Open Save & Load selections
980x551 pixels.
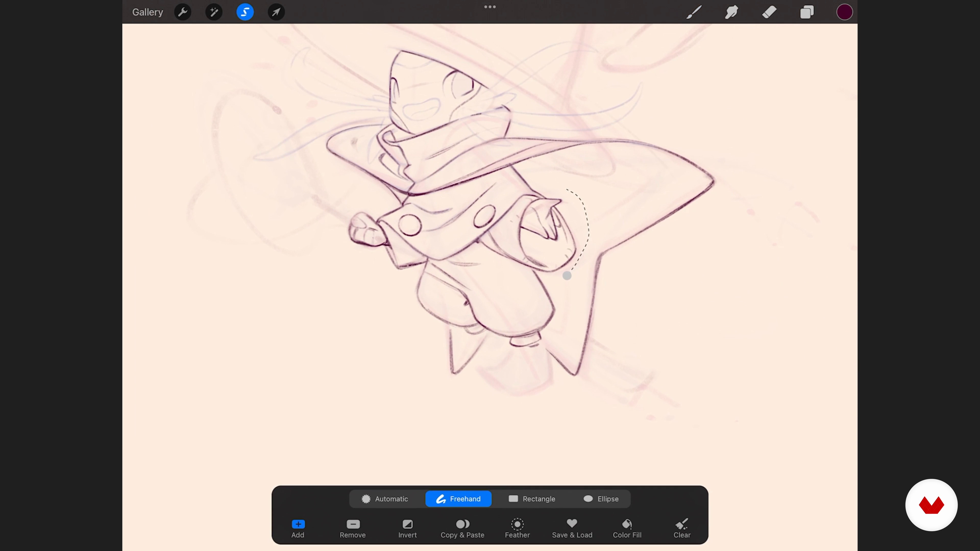coord(572,529)
